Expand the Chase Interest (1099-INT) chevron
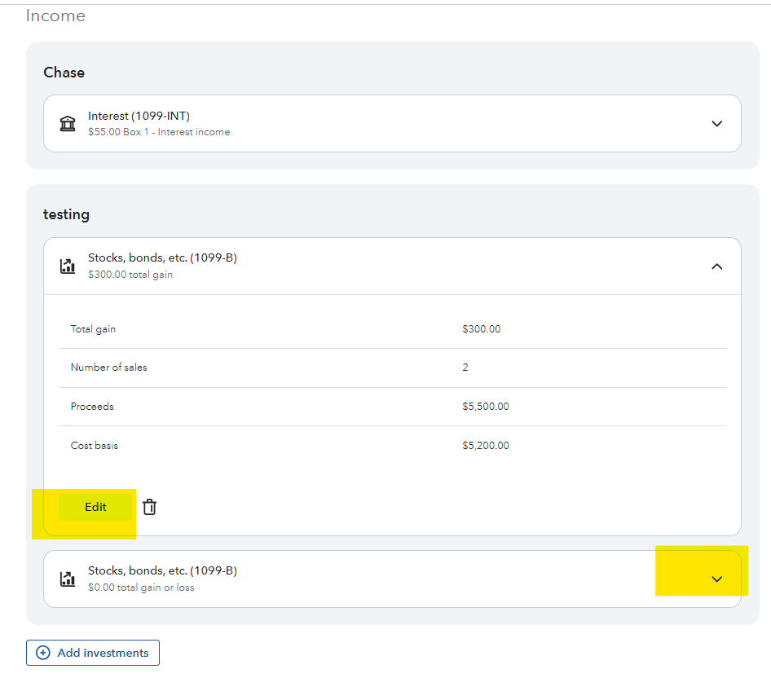Screen dimensions: 771x700 pyautogui.click(x=716, y=124)
